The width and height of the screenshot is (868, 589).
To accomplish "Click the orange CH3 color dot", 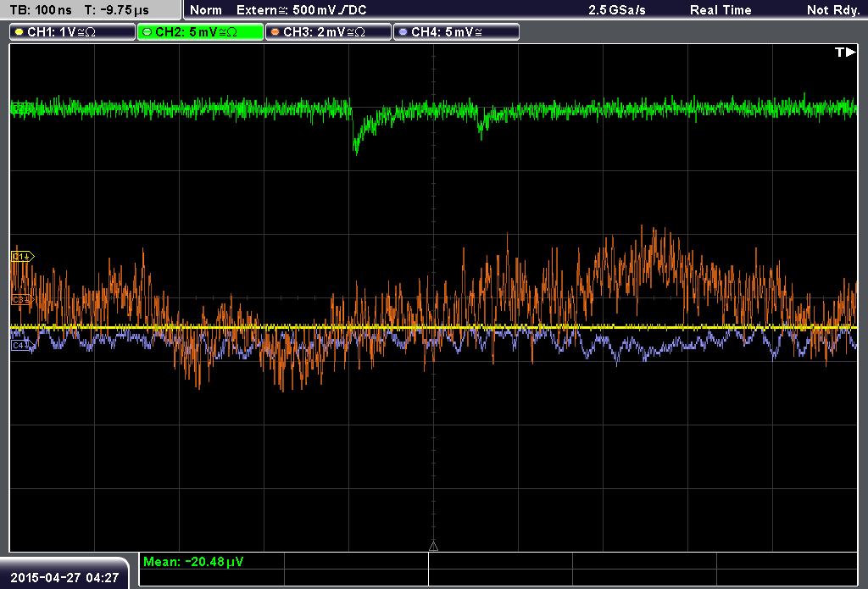I will [275, 32].
